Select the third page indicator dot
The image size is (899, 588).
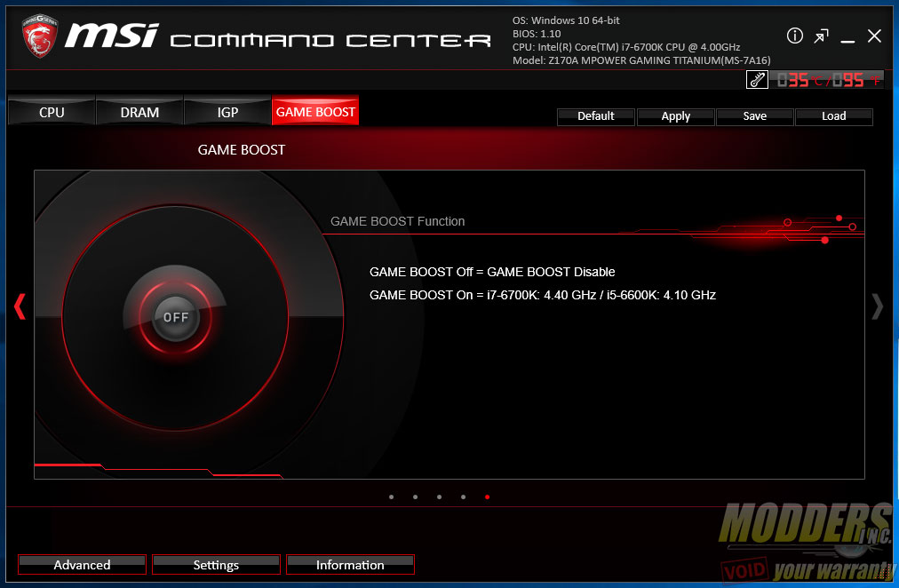point(439,497)
